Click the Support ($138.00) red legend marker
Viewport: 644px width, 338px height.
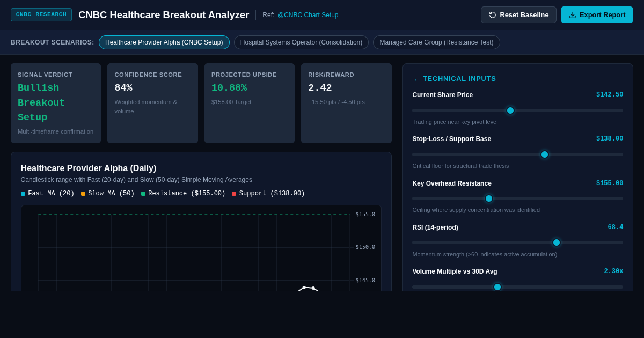pos(234,194)
